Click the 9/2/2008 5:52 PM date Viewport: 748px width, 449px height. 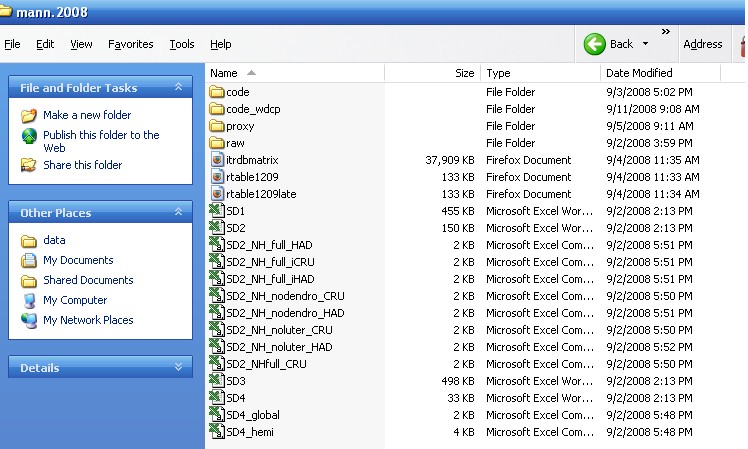pyautogui.click(x=649, y=347)
